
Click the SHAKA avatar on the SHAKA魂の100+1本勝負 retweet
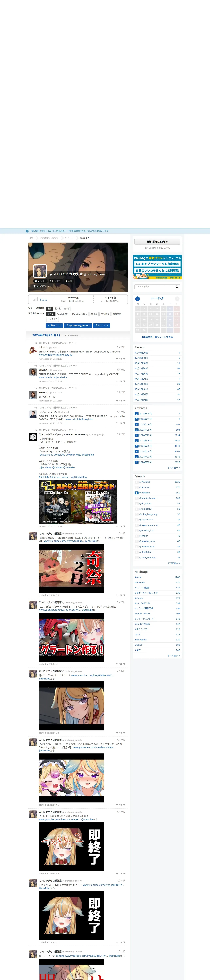coord(33,372)
